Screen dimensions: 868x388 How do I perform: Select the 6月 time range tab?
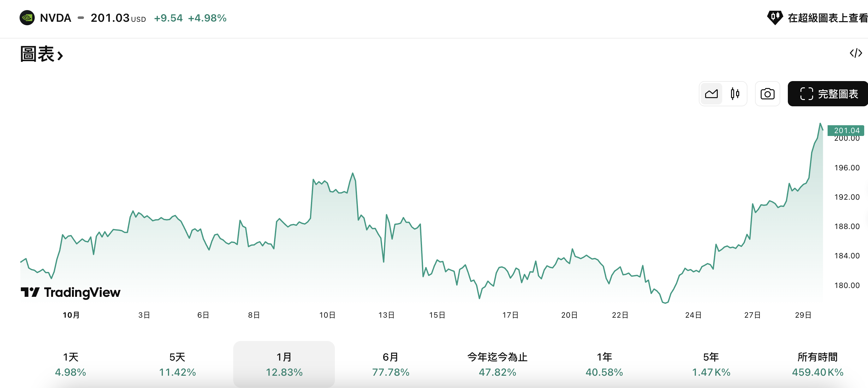(x=390, y=364)
